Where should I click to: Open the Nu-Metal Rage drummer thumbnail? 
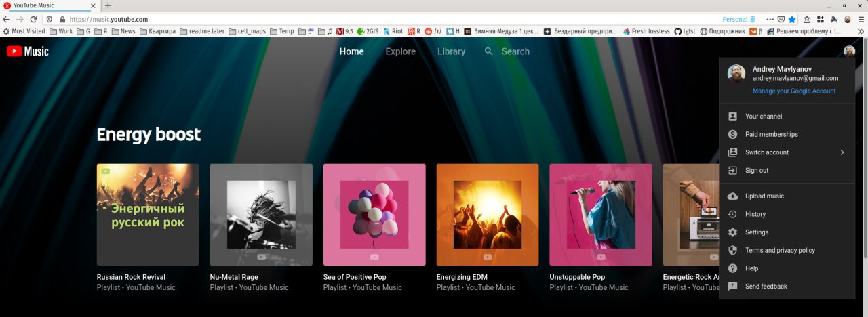(x=261, y=215)
